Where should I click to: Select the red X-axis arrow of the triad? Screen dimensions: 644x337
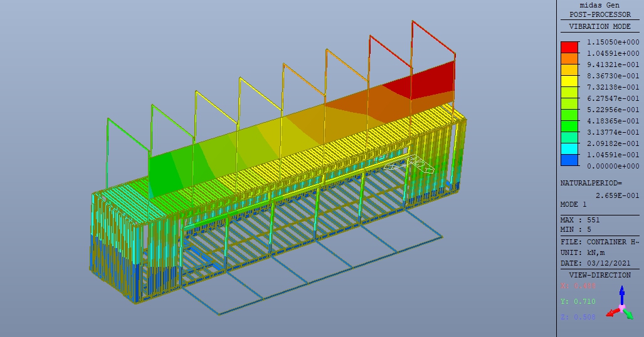pos(613,313)
